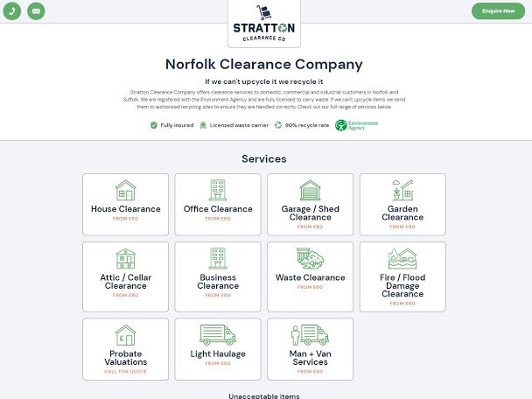Open the Light Haulage title link
The height and width of the screenshot is (399, 532).
(218, 353)
